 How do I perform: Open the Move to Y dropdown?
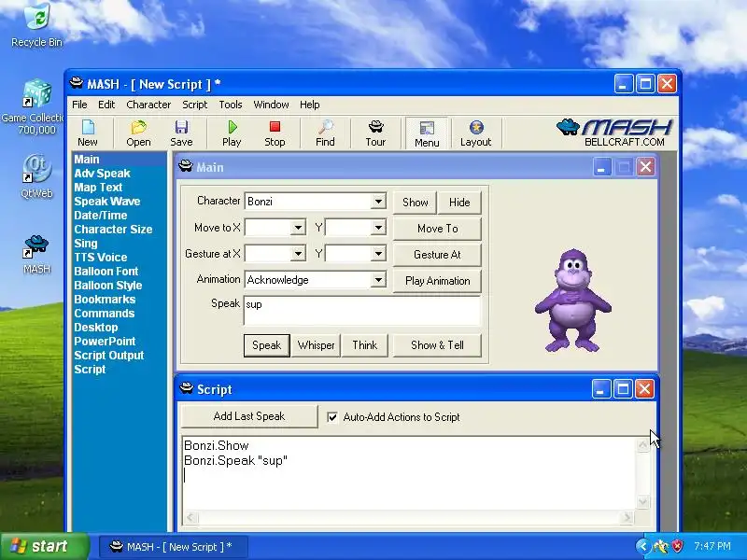[x=378, y=228]
